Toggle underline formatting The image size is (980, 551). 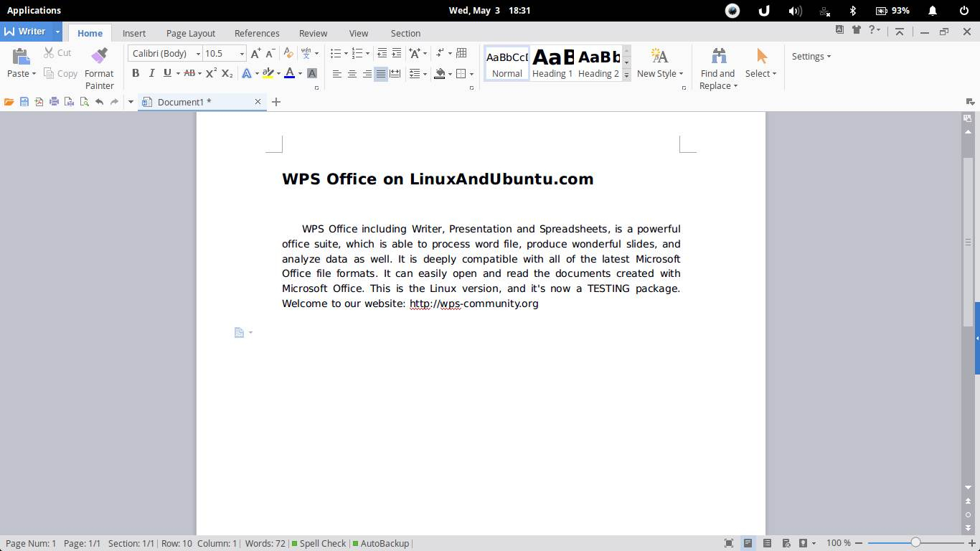point(167,73)
